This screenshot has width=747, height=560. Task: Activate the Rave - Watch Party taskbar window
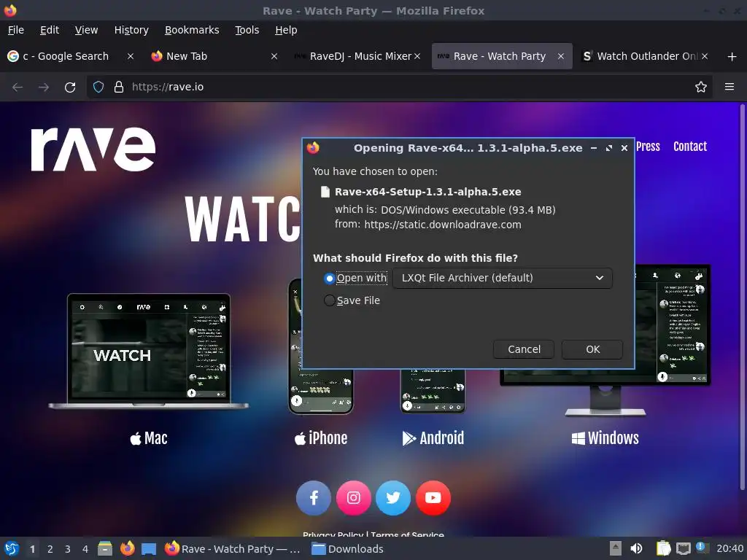click(x=233, y=549)
